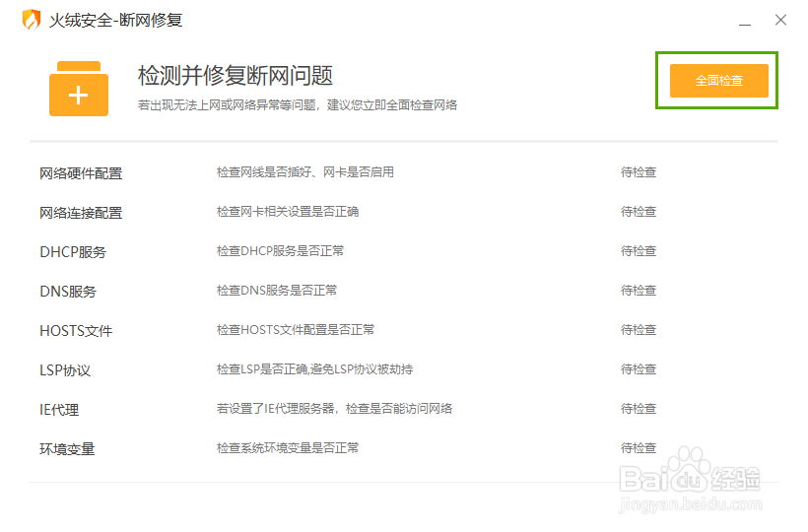Click description 检查LSP是否正确,避免LSP协议被劫持
Image resolution: width=808 pixels, height=532 pixels.
[315, 369]
